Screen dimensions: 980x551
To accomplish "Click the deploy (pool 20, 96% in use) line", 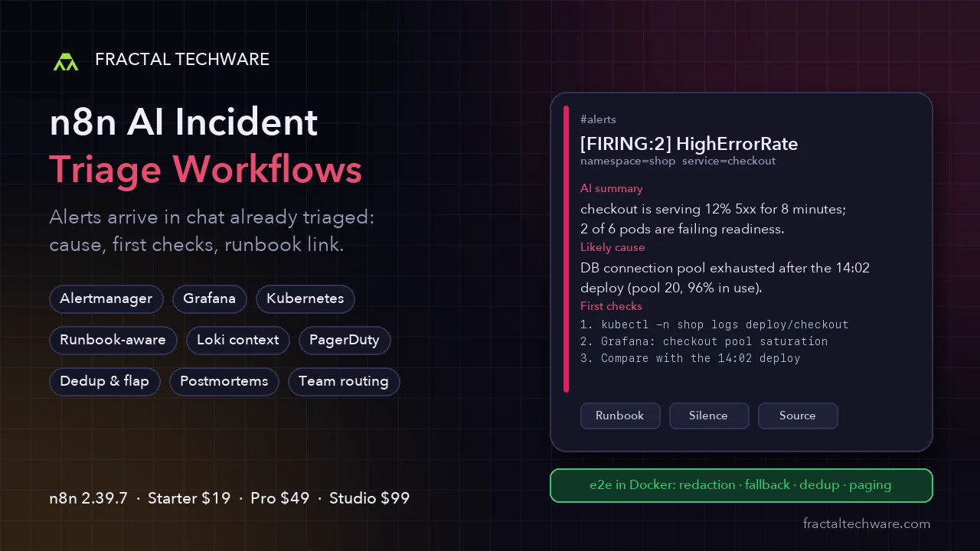I will [x=671, y=288].
